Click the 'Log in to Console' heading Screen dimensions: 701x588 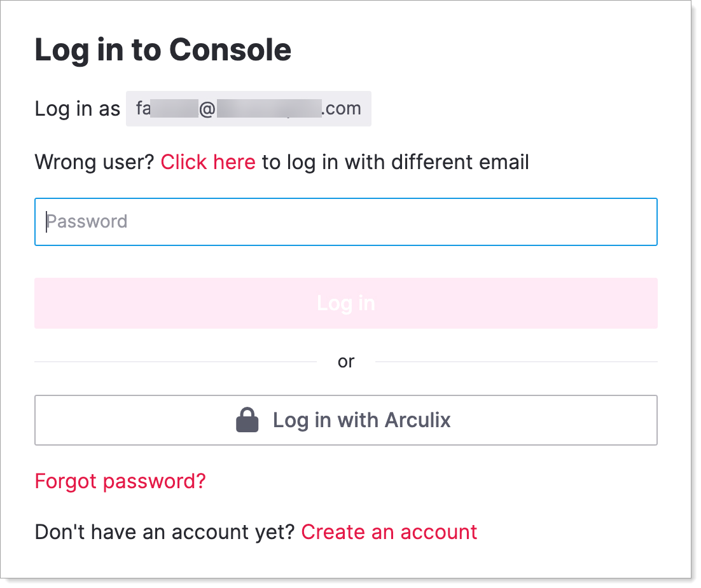click(x=163, y=50)
